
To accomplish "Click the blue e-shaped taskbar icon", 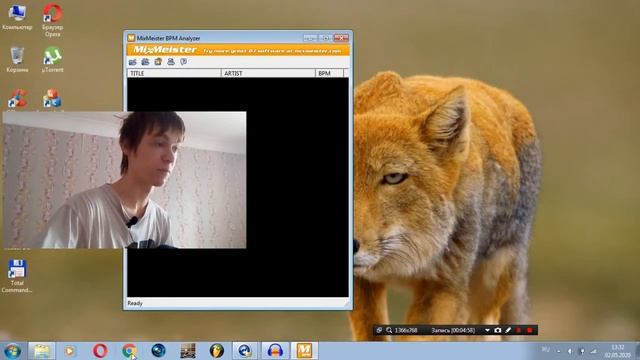I will coord(245,351).
